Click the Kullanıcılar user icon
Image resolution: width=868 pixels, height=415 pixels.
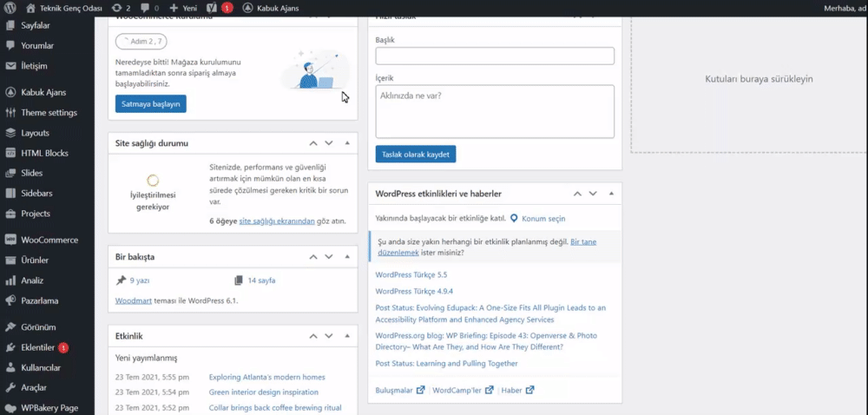pyautogui.click(x=10, y=368)
